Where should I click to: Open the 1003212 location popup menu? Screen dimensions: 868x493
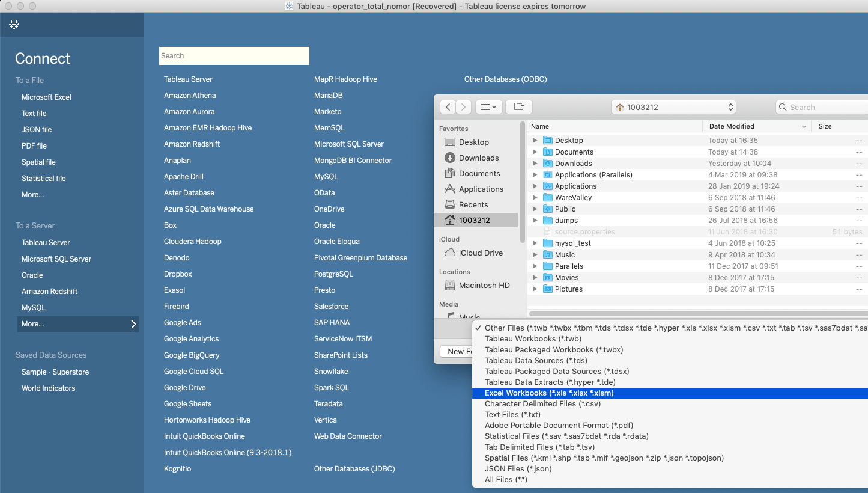673,107
